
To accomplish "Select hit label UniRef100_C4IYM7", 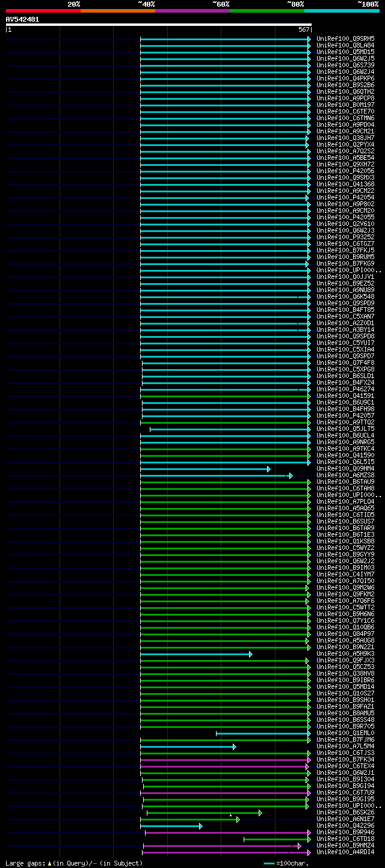I will point(345,574).
